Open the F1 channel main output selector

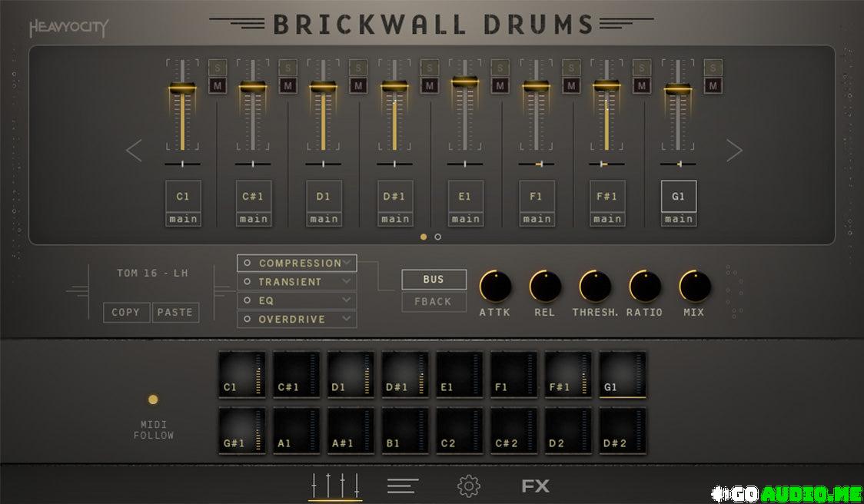(537, 219)
